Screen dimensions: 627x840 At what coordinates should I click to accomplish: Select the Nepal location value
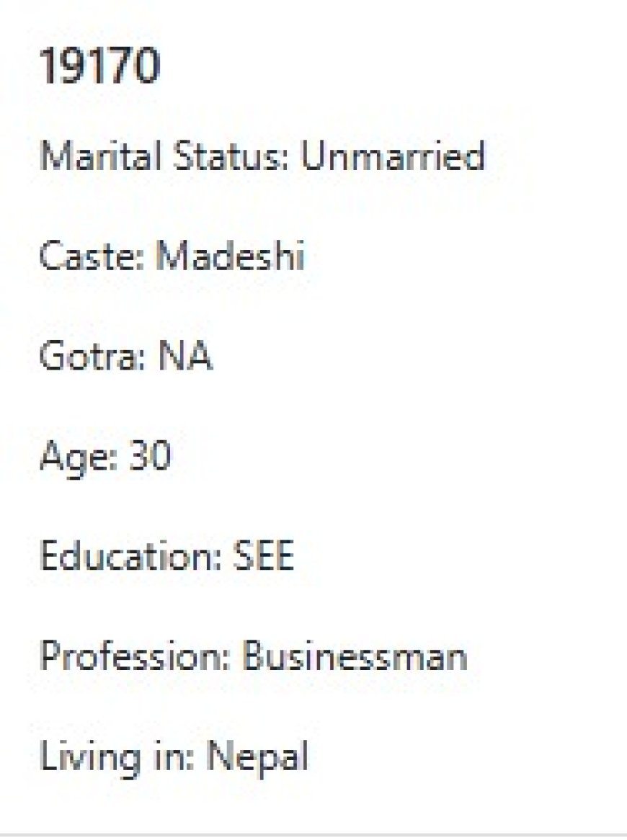(x=257, y=758)
